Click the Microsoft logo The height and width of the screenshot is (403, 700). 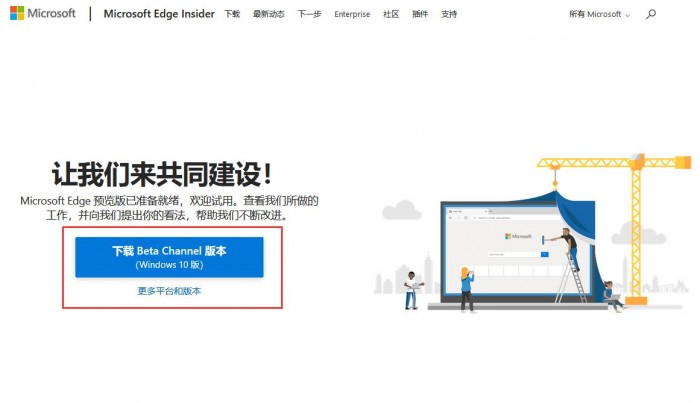coord(43,13)
